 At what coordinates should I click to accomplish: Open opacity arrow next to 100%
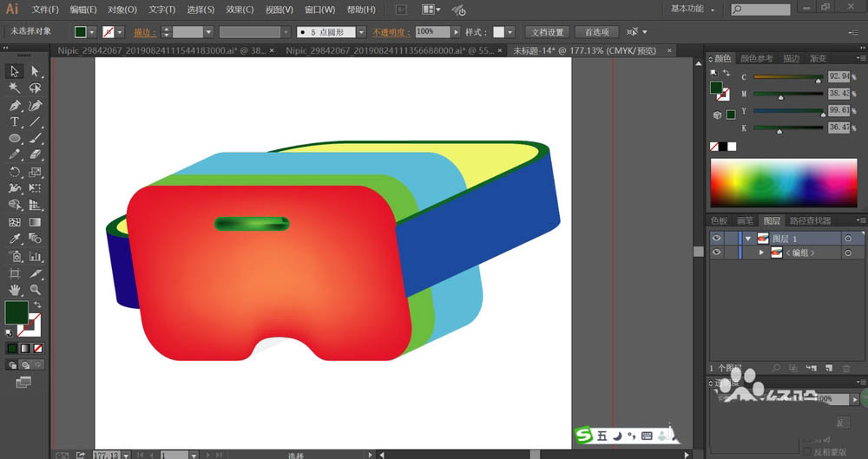coord(457,32)
